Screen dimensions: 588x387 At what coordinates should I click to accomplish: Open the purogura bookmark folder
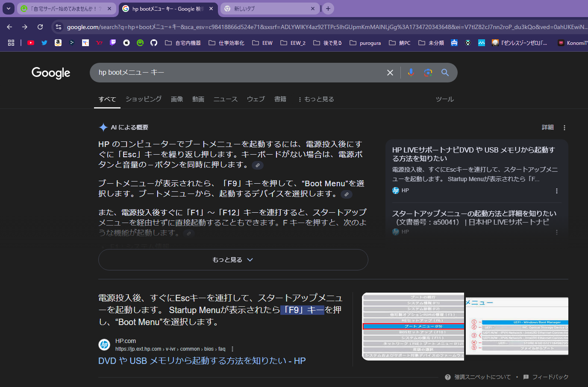[x=365, y=43]
